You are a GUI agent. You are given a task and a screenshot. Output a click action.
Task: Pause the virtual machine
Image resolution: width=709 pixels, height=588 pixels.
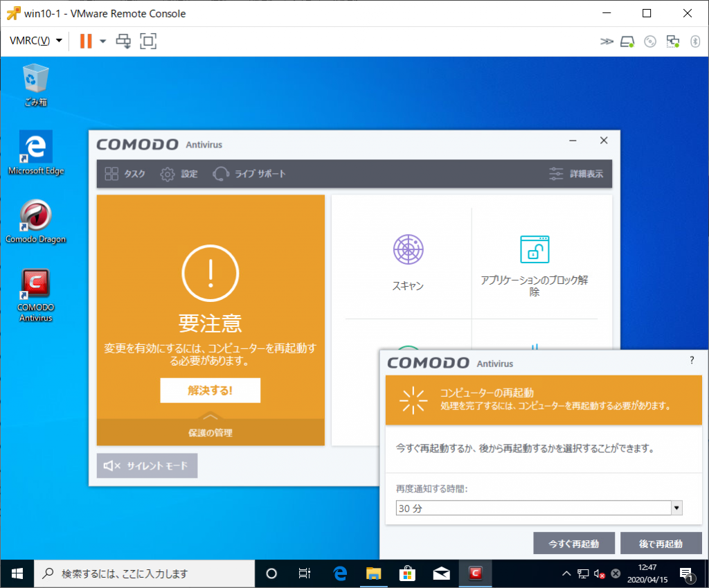[x=85, y=41]
